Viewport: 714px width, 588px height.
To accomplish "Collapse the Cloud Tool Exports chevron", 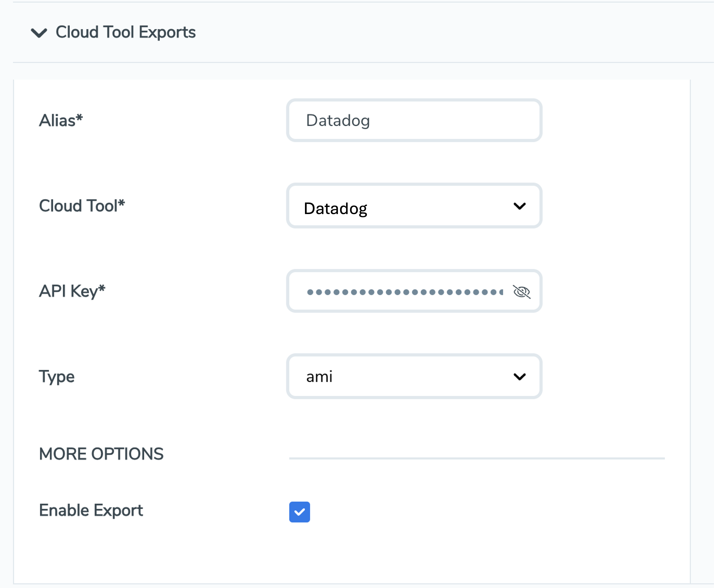I will 39,33.
